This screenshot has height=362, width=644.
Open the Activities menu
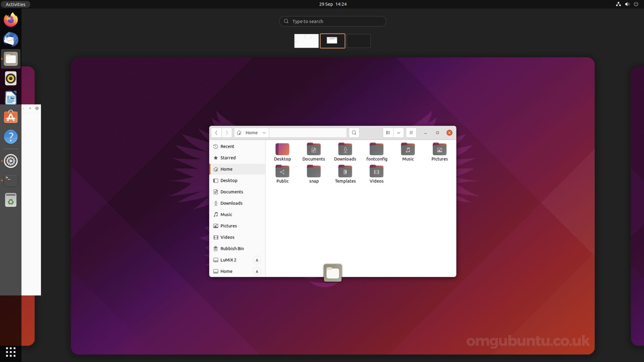pos(15,4)
